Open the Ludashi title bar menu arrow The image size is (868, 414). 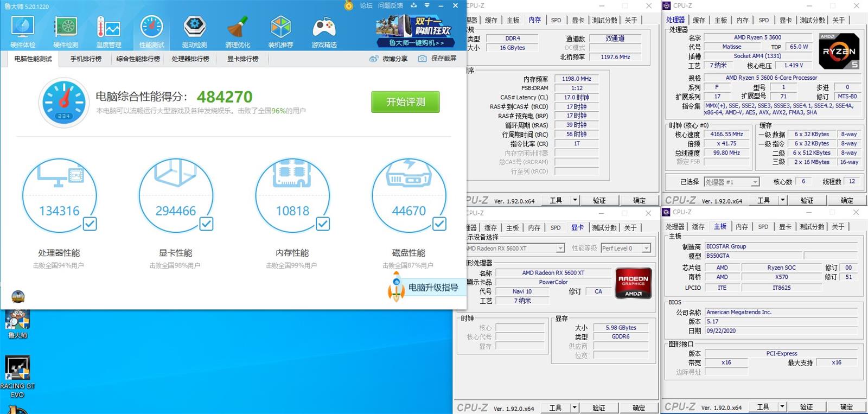tap(427, 5)
